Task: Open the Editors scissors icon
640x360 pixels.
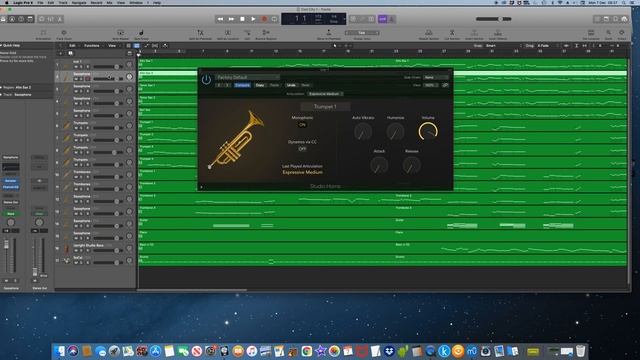Action: (60, 19)
